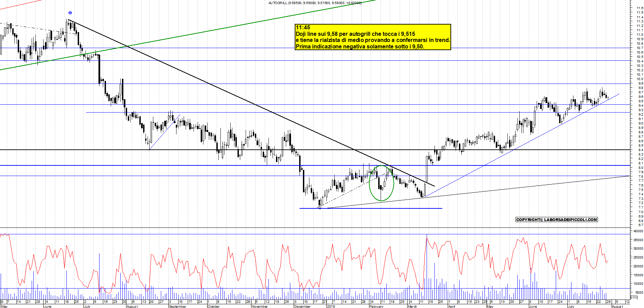
Task: Click the x100 volume multiplier label
Action: click(634, 298)
